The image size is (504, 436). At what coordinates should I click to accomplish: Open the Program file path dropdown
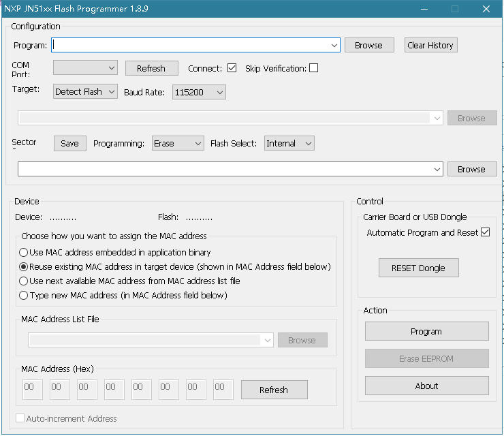tap(334, 46)
